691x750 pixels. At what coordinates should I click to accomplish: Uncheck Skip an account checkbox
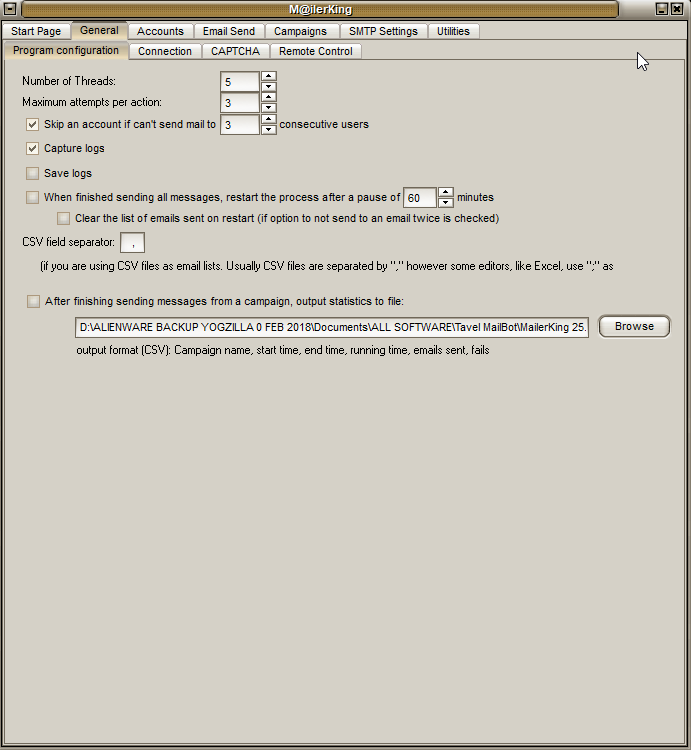pos(33,124)
